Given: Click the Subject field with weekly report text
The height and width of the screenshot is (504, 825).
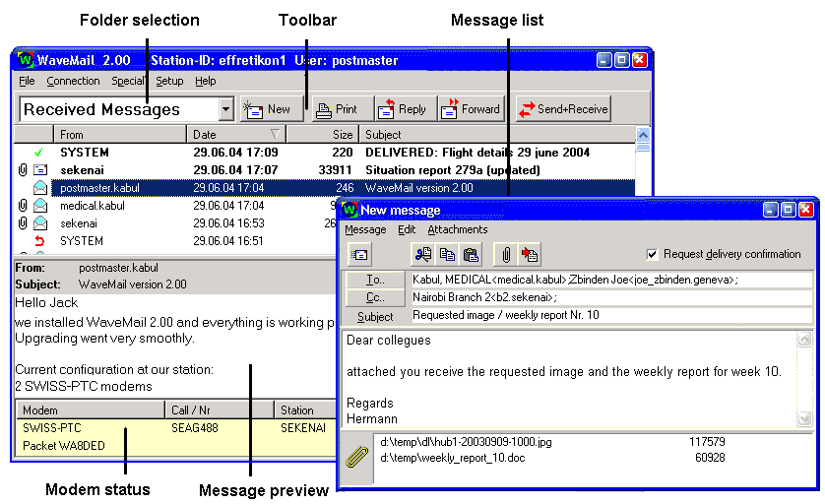Looking at the screenshot, I should click(612, 315).
